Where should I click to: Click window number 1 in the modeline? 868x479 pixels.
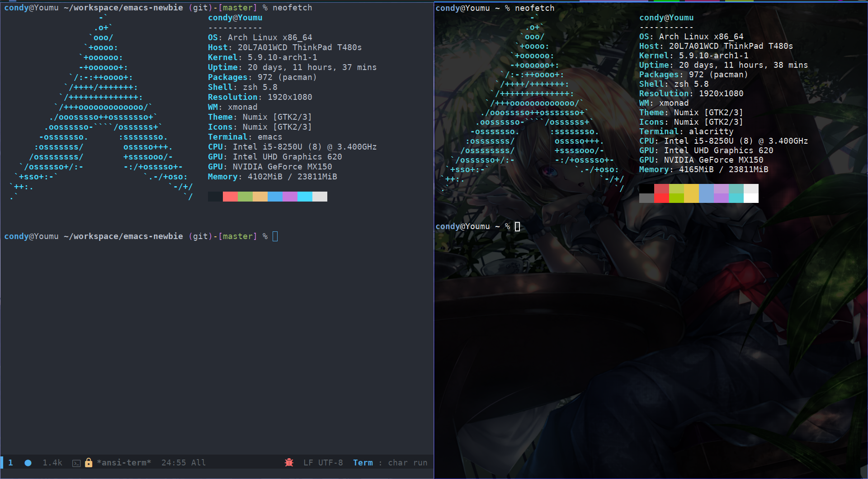click(x=10, y=463)
